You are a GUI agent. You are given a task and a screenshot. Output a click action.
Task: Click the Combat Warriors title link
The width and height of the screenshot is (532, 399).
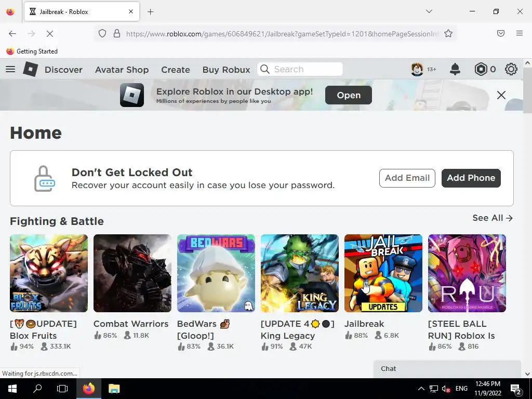pyautogui.click(x=131, y=324)
